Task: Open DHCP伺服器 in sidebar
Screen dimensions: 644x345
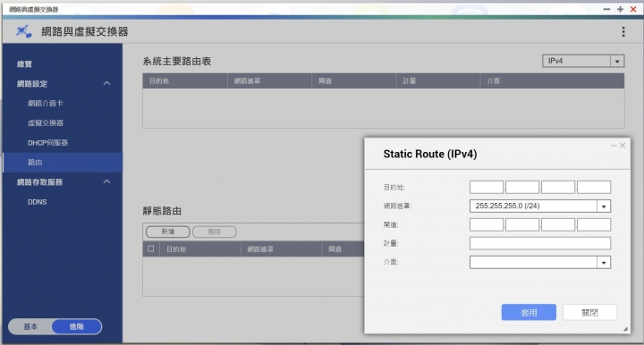Action: [47, 143]
